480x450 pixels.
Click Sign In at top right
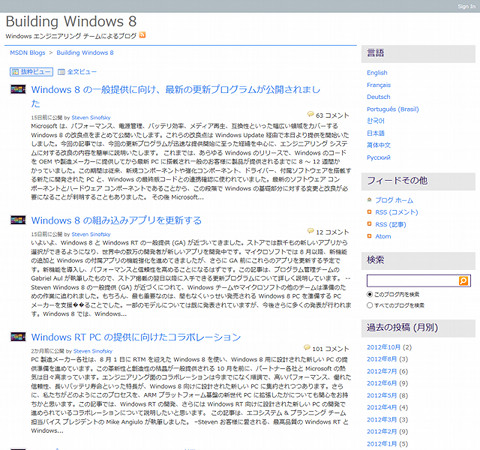tap(467, 6)
